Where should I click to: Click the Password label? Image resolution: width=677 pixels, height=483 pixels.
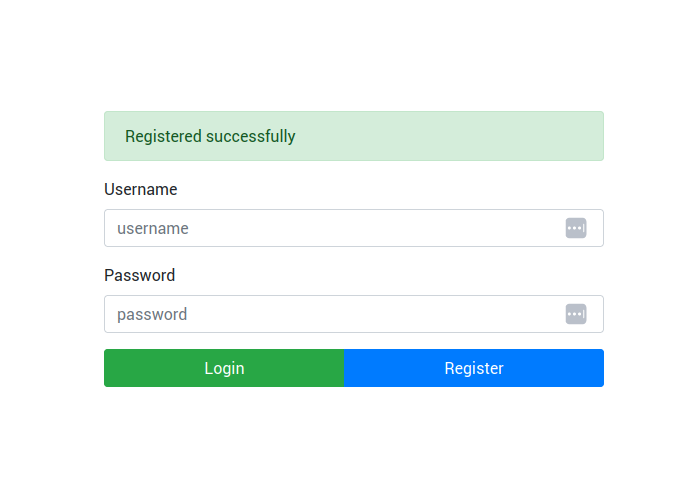140,275
